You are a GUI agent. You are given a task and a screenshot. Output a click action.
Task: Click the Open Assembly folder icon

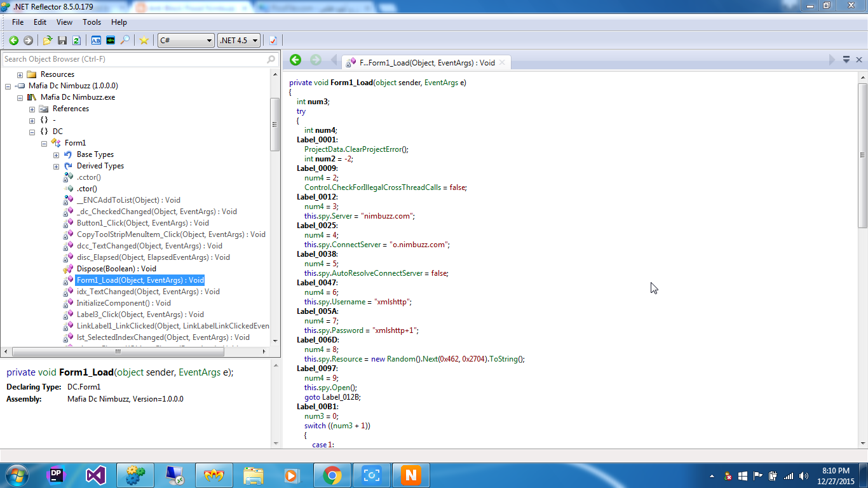tap(48, 40)
